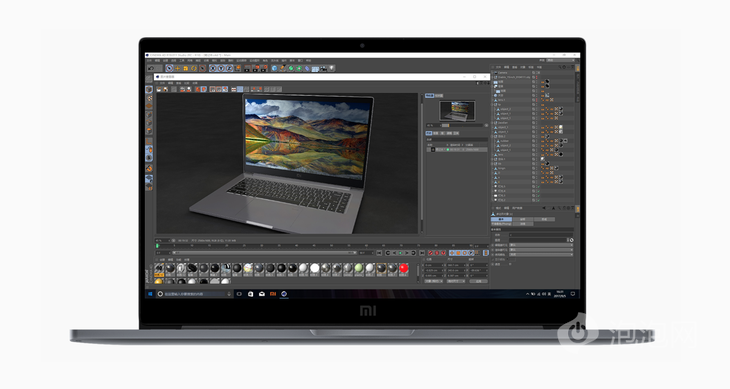Click the orange Mi app taskbar icon
The image size is (730, 389).
(x=273, y=294)
